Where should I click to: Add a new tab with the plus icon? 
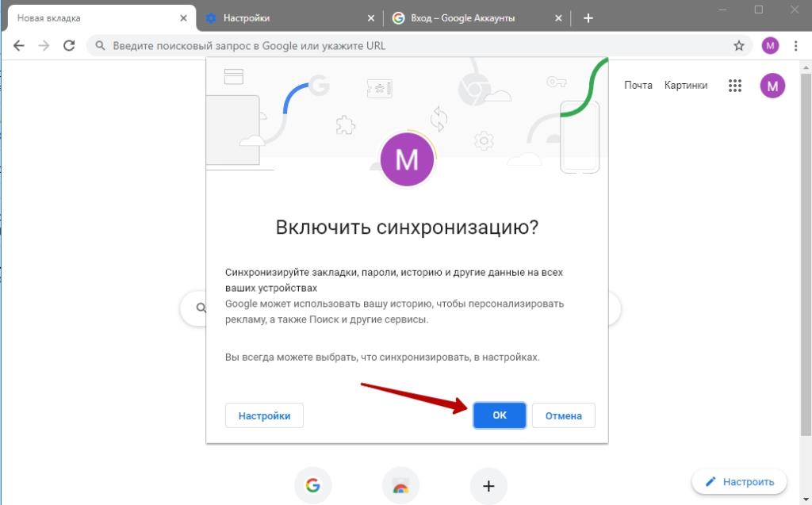tap(588, 18)
